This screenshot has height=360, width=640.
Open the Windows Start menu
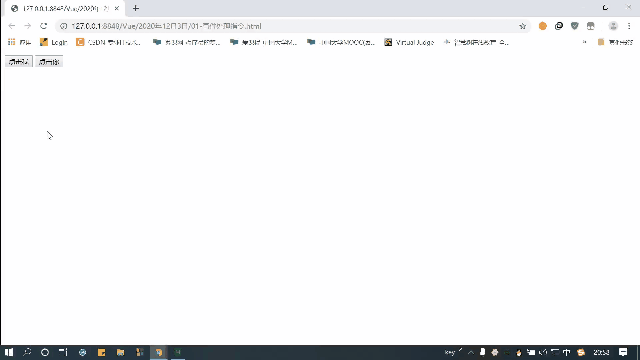(x=9, y=352)
